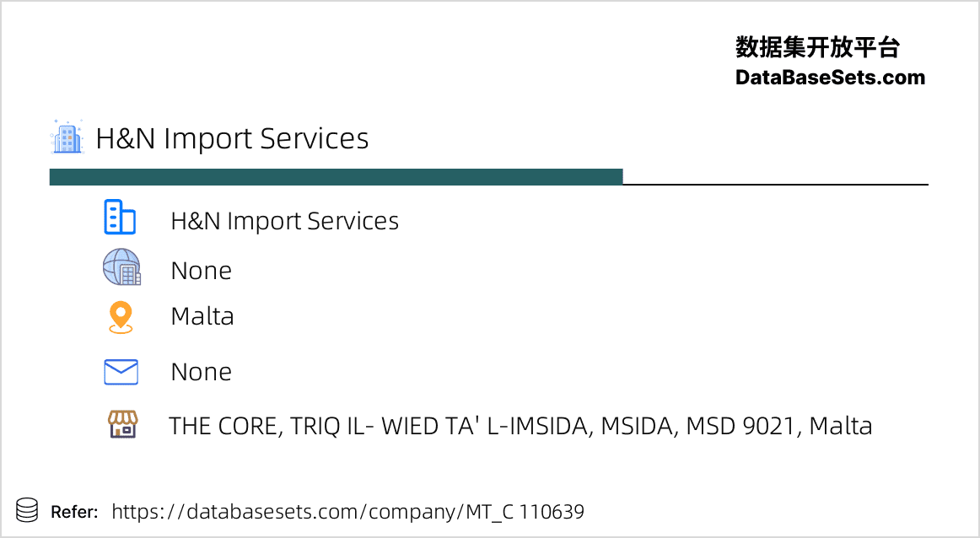Click the database stack icon near Refer
The image size is (980, 538).
tap(27, 510)
